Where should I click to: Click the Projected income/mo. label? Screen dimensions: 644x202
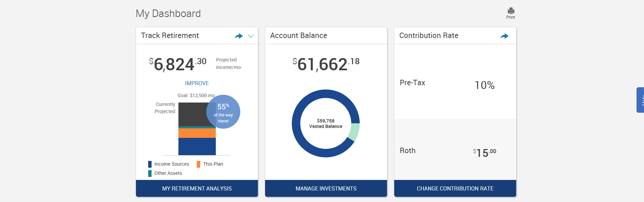tap(229, 63)
